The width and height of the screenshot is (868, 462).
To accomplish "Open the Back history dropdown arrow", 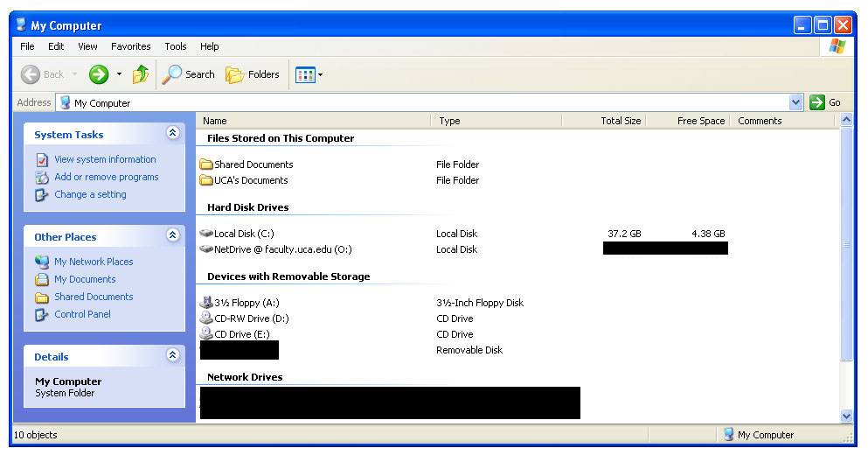I will (74, 74).
